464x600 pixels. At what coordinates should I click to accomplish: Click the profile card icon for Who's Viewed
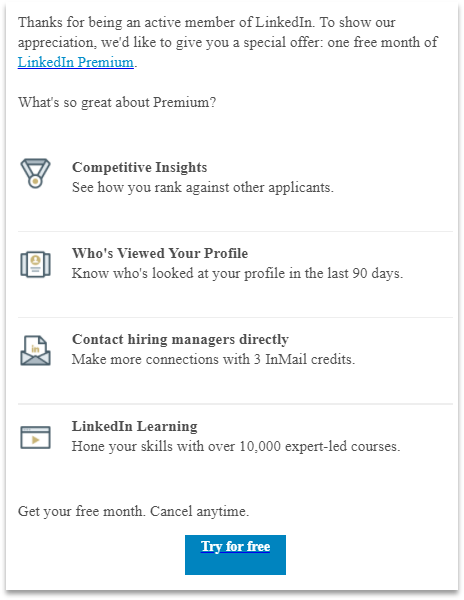[35, 264]
